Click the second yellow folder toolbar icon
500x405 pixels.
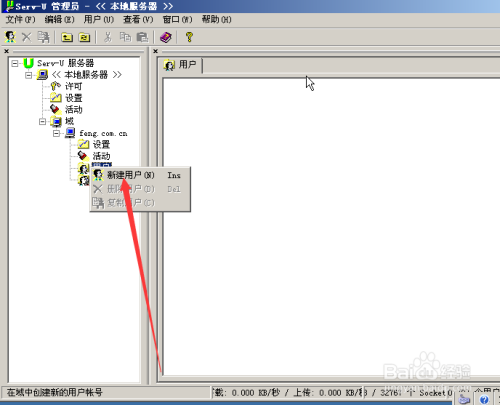(84, 37)
